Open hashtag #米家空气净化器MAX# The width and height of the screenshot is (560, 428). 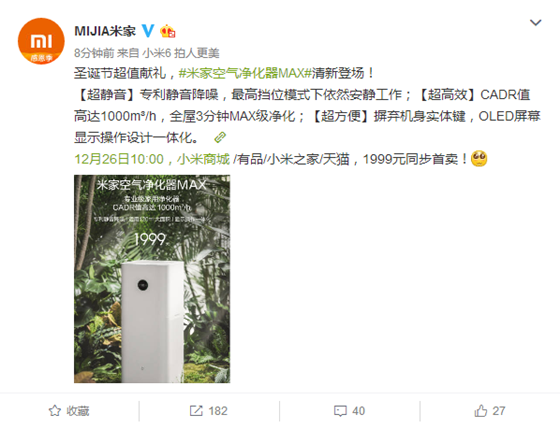245,73
